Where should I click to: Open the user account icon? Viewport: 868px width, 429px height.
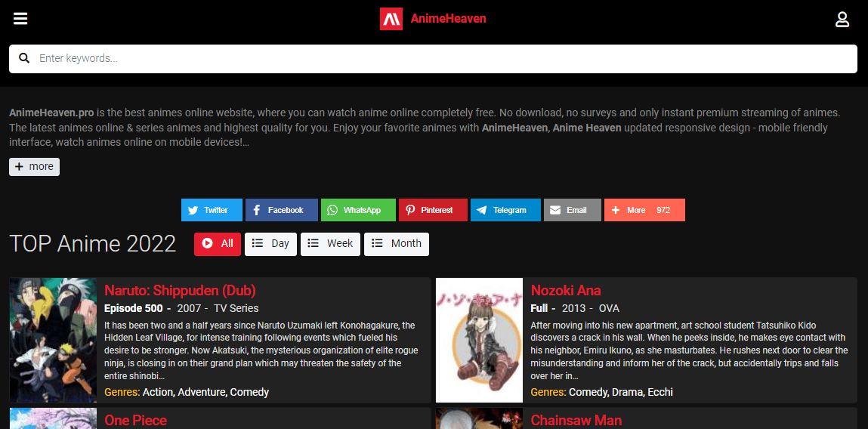coord(842,20)
